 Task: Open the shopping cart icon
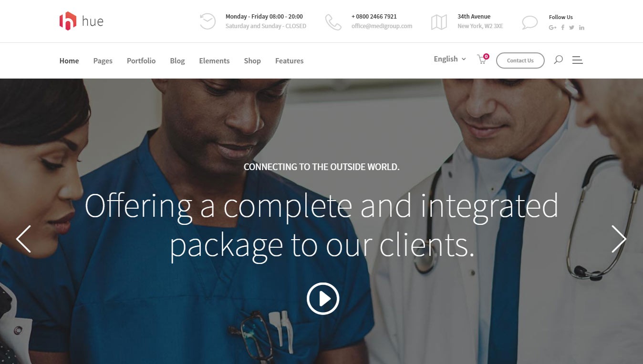coord(483,59)
